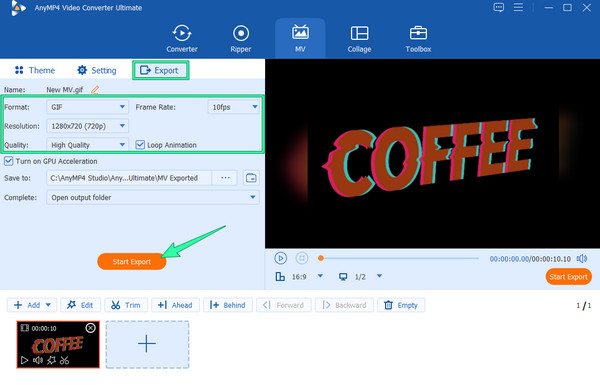Expand the Add dropdown arrow
The height and width of the screenshot is (385, 600).
48,305
